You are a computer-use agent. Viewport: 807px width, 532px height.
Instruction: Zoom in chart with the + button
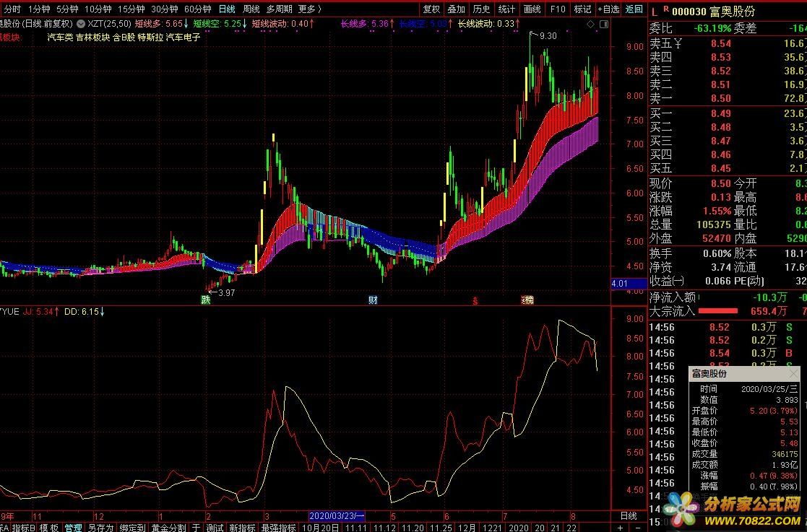point(620,528)
